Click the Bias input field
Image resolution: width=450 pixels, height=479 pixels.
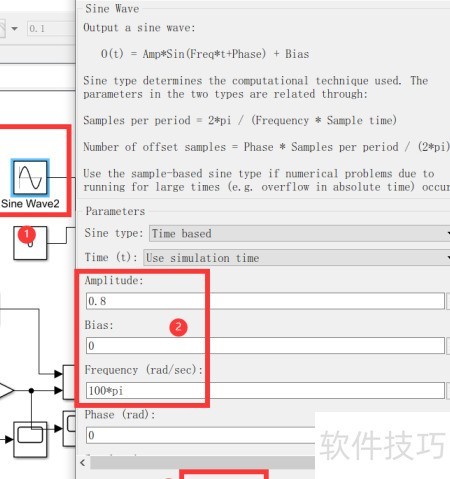point(265,346)
